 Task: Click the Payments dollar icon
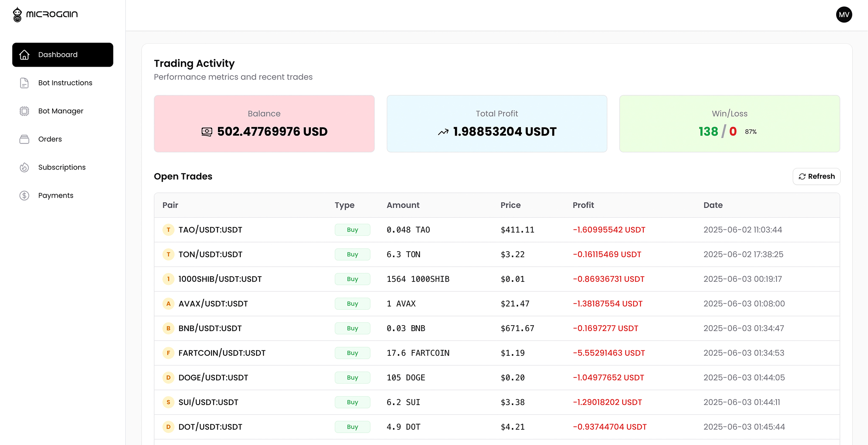coord(24,196)
